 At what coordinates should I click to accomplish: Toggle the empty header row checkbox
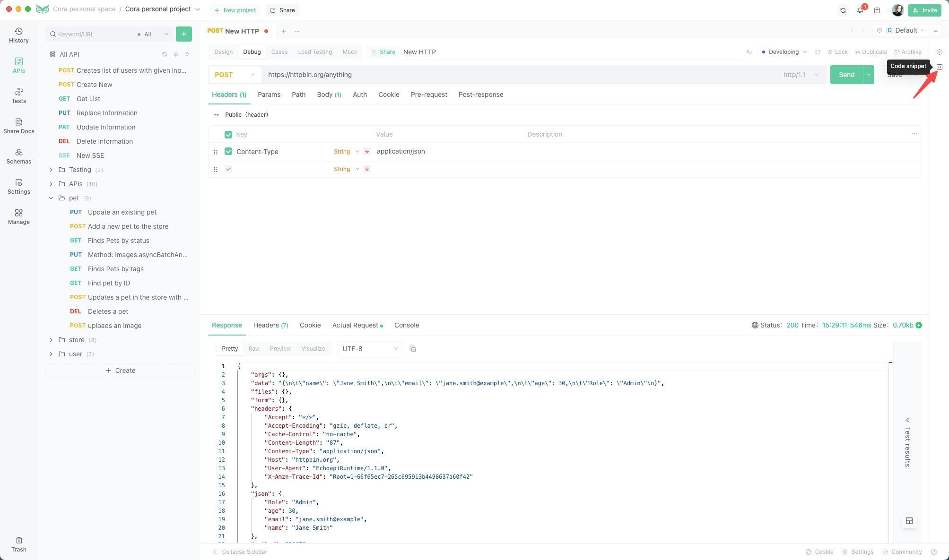tap(228, 169)
